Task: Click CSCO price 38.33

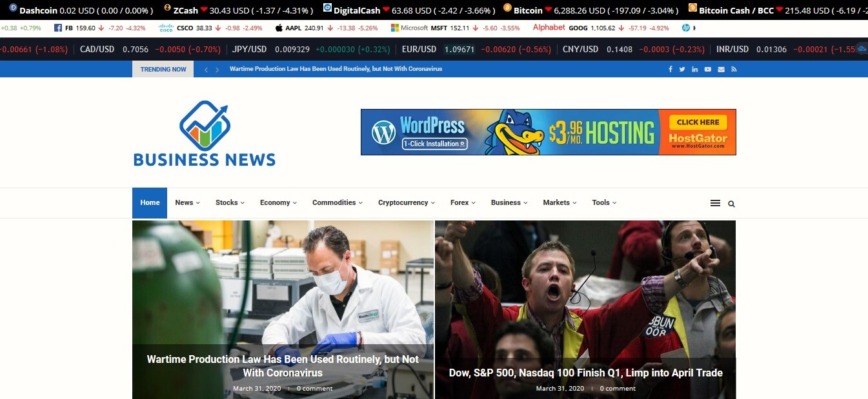Action: [x=204, y=28]
